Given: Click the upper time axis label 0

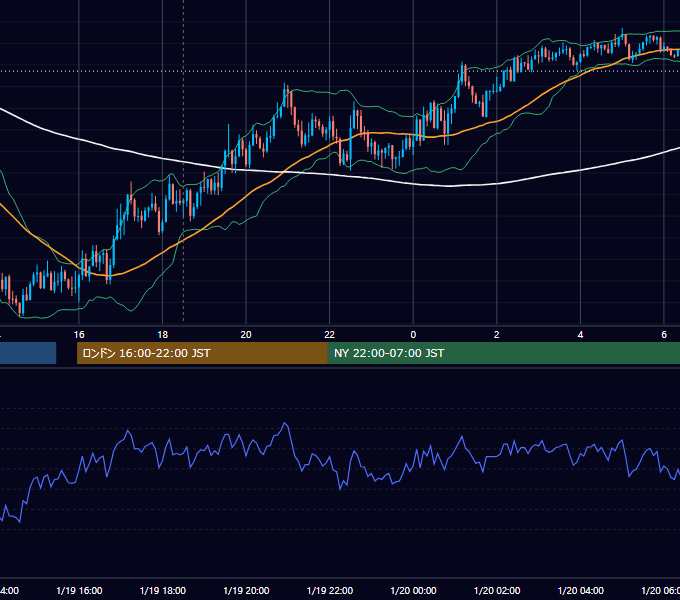Looking at the screenshot, I should click(x=413, y=335).
